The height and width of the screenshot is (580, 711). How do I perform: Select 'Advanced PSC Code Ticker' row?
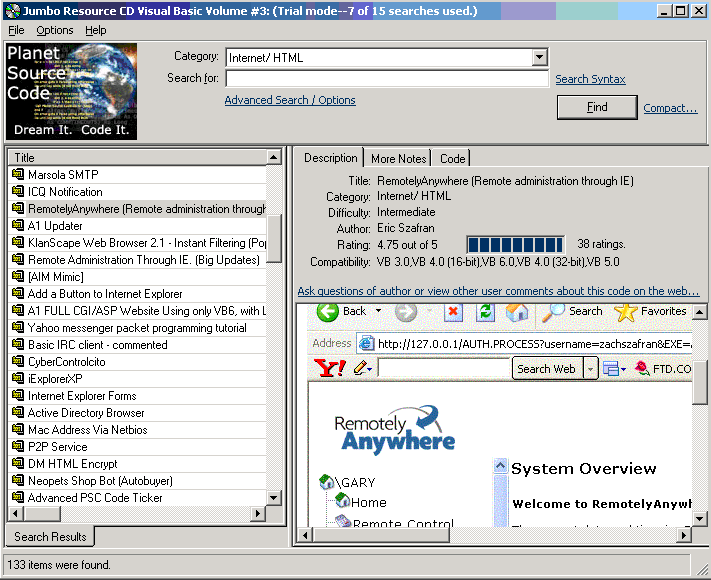click(137, 497)
